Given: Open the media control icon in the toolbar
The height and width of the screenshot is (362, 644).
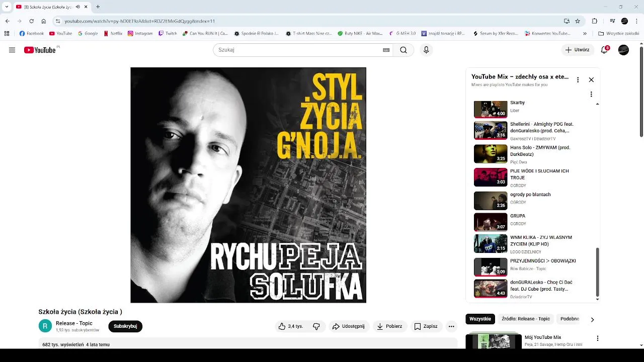Looking at the screenshot, I should pos(612,21).
